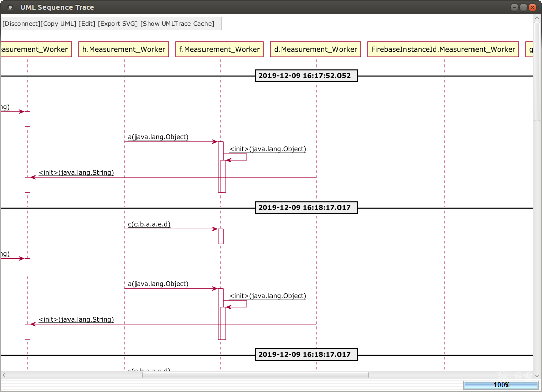Select the FirebaseInstanceId.Measurement_Worker lifeline header
The width and height of the screenshot is (542, 392).
(x=443, y=49)
